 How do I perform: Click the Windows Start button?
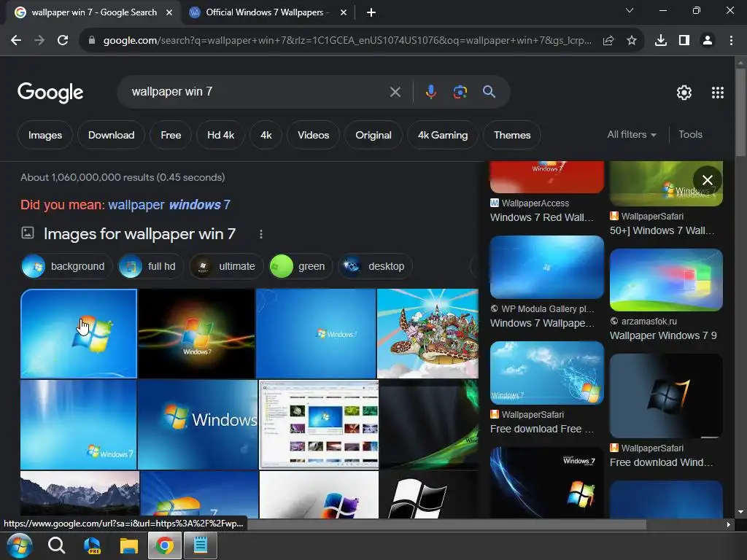[19, 545]
